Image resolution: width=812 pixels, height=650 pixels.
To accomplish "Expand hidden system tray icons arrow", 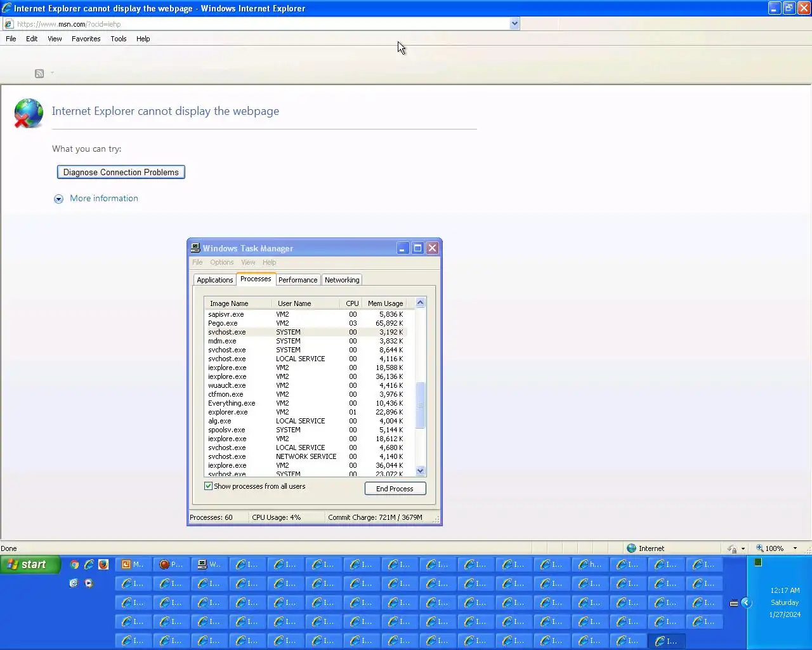I will 746,603.
